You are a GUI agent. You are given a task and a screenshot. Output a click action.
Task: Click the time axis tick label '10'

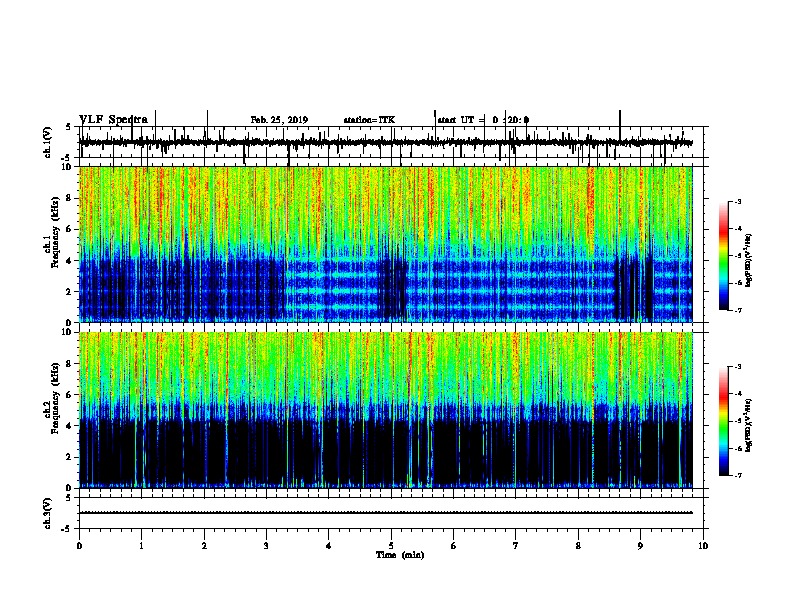click(x=703, y=545)
